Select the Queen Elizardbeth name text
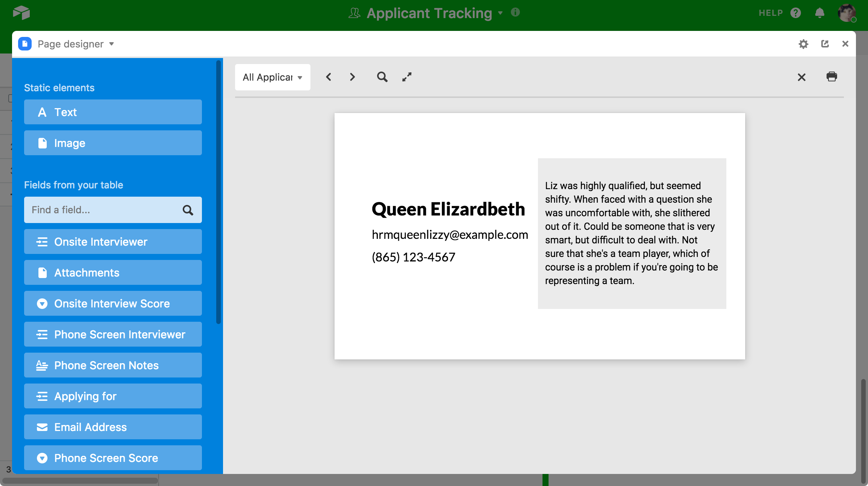Screen dimensions: 868x486 (448, 209)
